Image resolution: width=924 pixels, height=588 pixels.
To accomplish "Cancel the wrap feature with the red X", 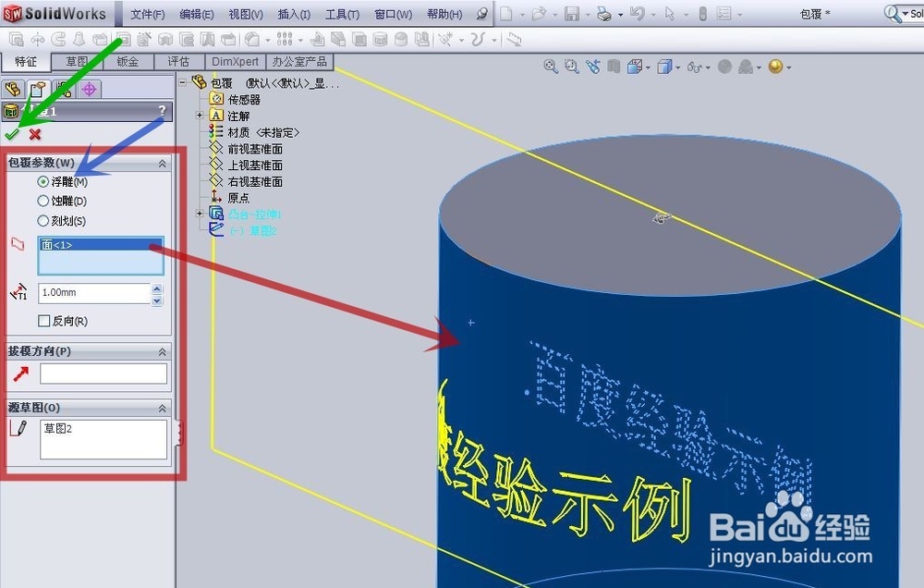I will click(35, 134).
